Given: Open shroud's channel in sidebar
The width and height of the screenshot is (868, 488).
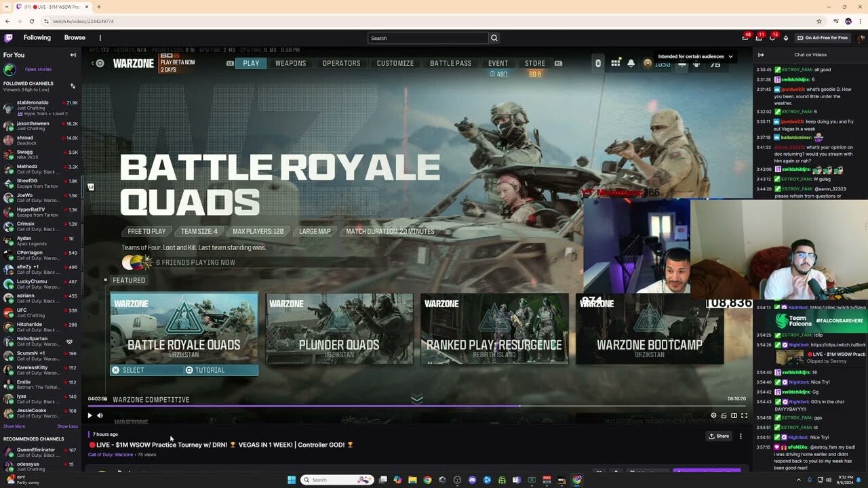Looking at the screenshot, I should click(x=41, y=140).
